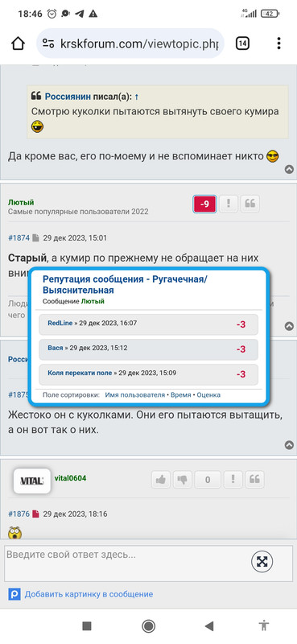Sort reputation by Время
Screen dimensions: 297x644
click(181, 394)
